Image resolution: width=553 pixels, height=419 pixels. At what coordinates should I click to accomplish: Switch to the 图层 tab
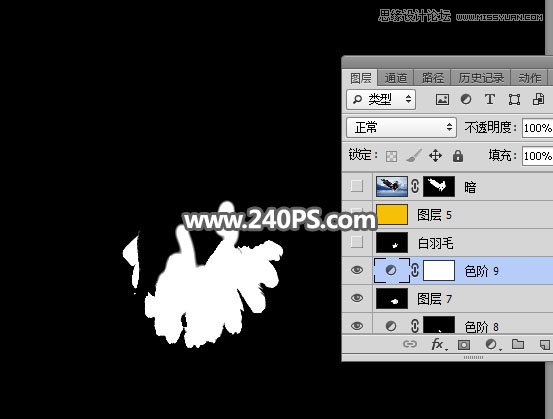[360, 78]
